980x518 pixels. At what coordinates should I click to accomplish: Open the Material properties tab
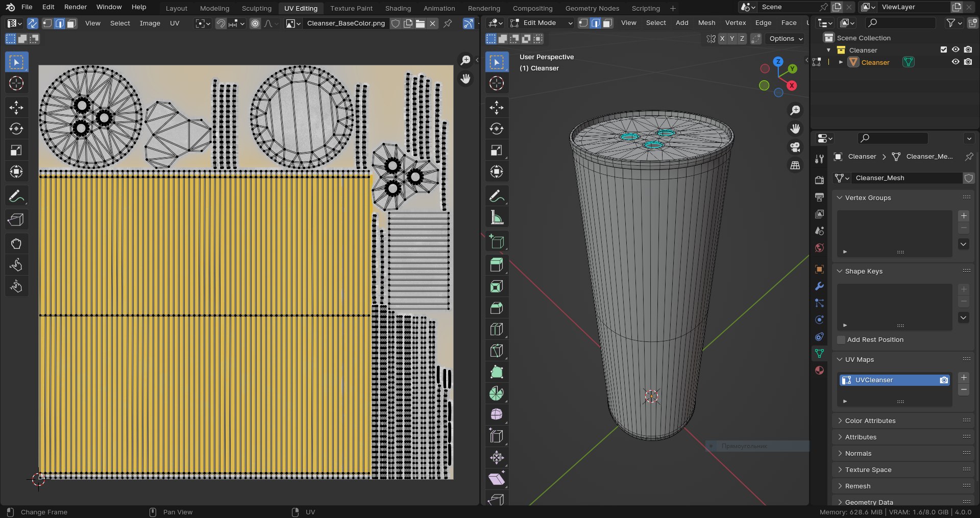point(819,370)
